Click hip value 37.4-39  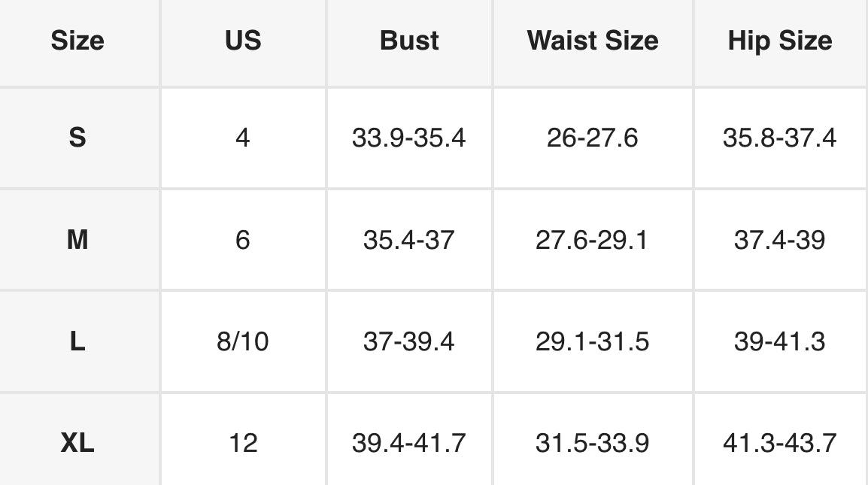coord(780,241)
